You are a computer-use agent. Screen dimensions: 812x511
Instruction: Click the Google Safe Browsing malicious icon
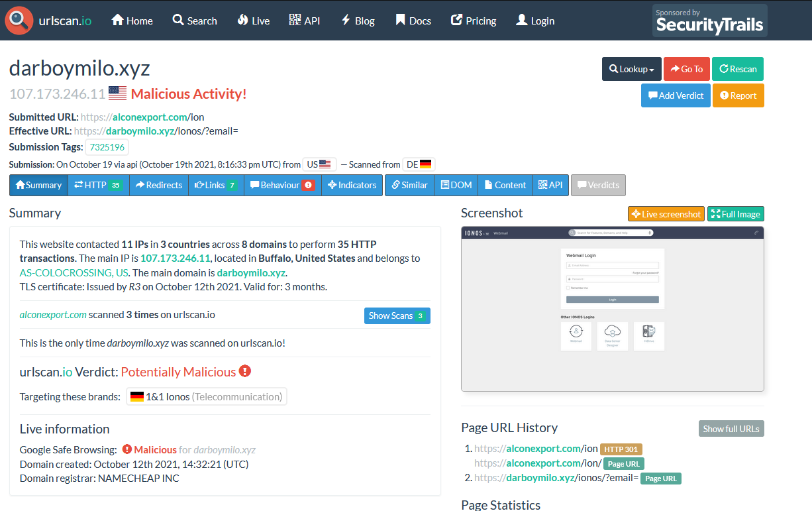point(127,449)
